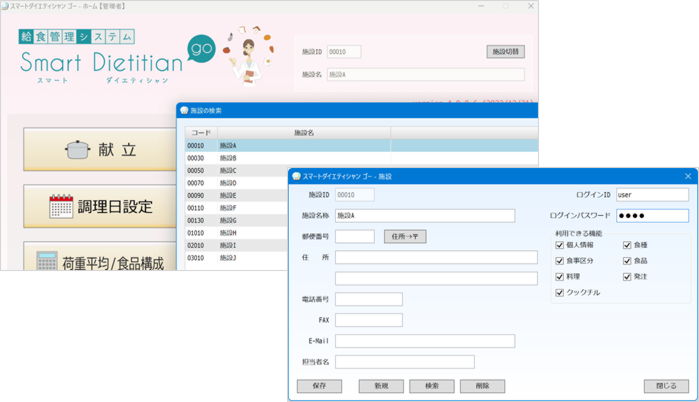Click the first 住所 address line field
The height and width of the screenshot is (402, 699).
tap(436, 257)
